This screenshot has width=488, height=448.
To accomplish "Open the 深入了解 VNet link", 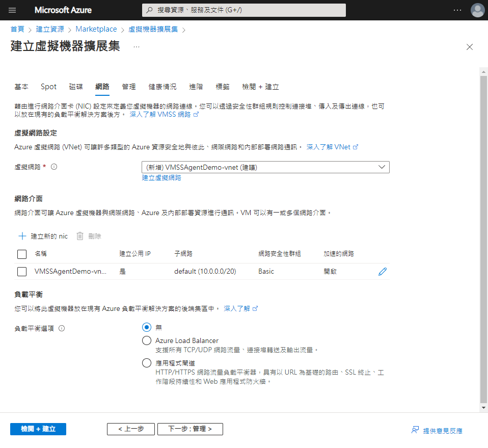I will point(329,147).
